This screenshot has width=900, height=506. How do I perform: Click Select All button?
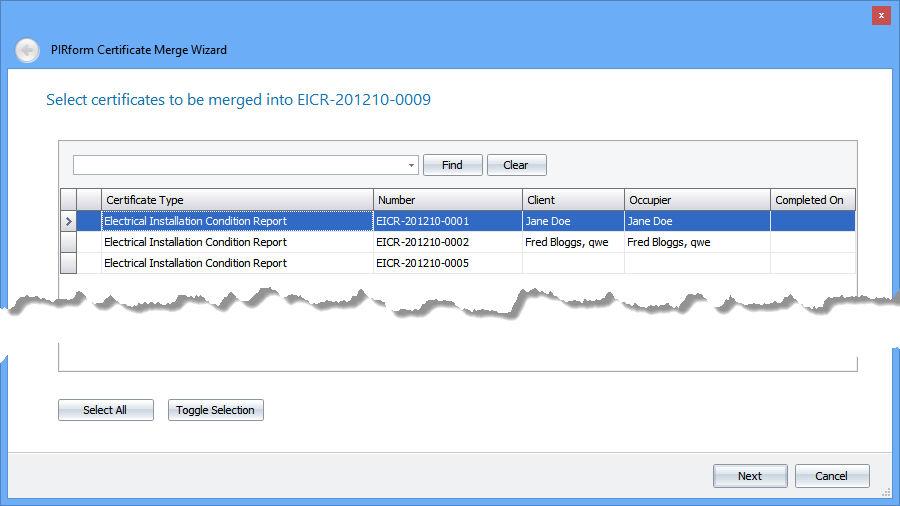pos(105,410)
